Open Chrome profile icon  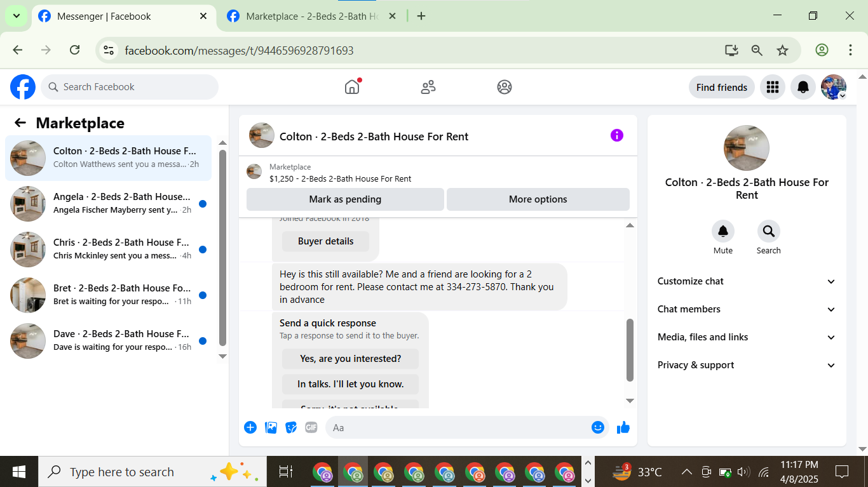pyautogui.click(x=822, y=50)
